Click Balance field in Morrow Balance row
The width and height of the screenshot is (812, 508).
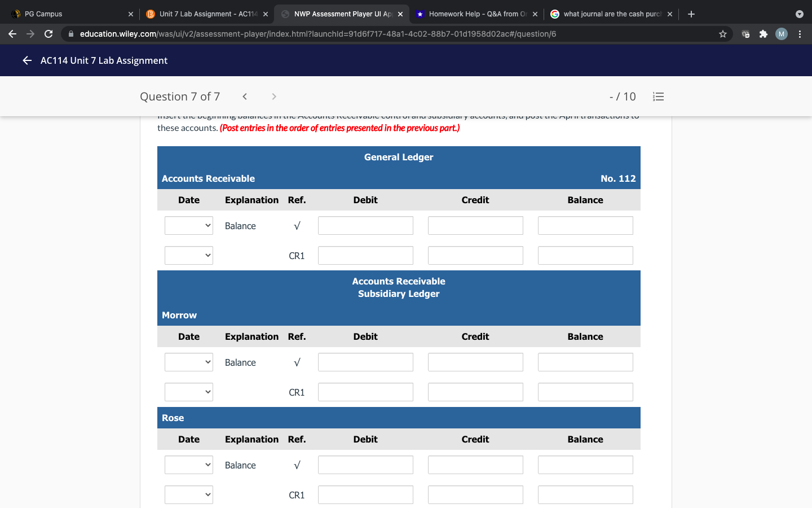[x=585, y=362]
